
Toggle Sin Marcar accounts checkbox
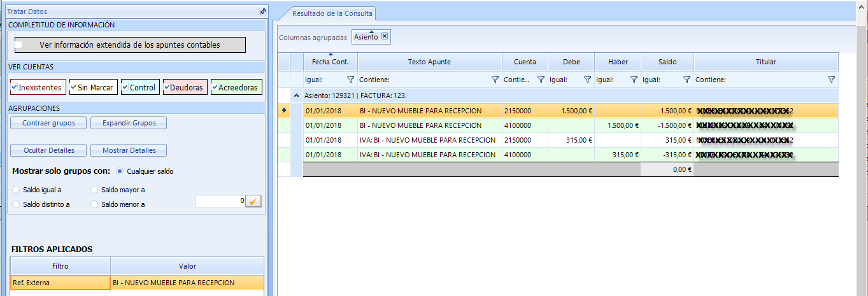point(74,87)
